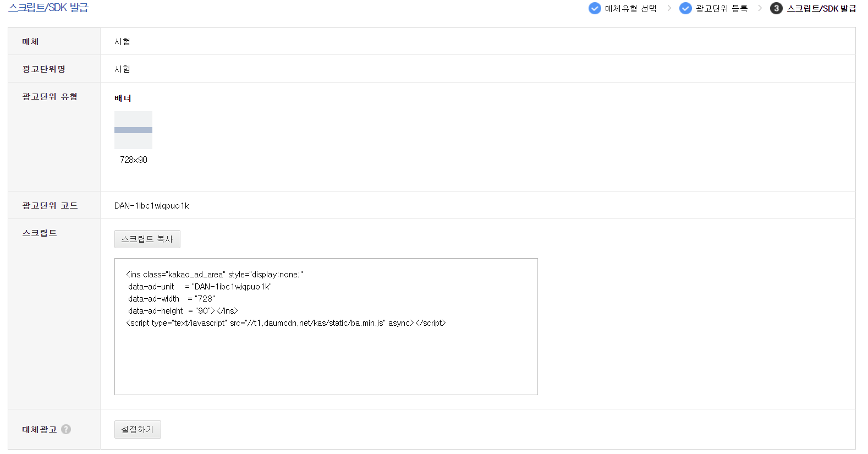Click the step 3 number badge
The image size is (868, 454).
[x=776, y=8]
